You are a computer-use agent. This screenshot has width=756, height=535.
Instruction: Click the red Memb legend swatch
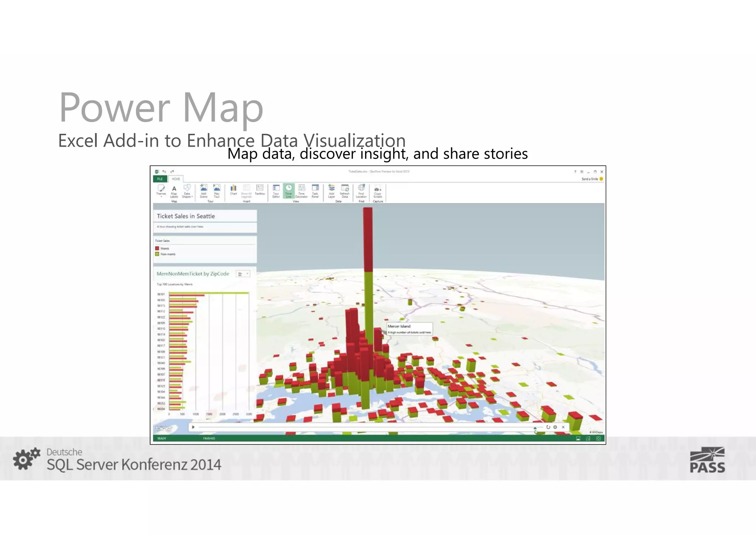tap(157, 248)
